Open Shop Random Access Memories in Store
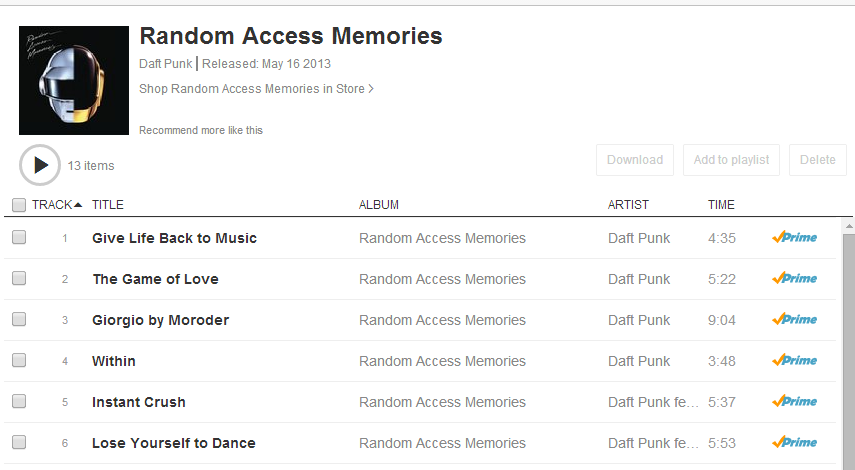This screenshot has width=855, height=470. [x=256, y=89]
